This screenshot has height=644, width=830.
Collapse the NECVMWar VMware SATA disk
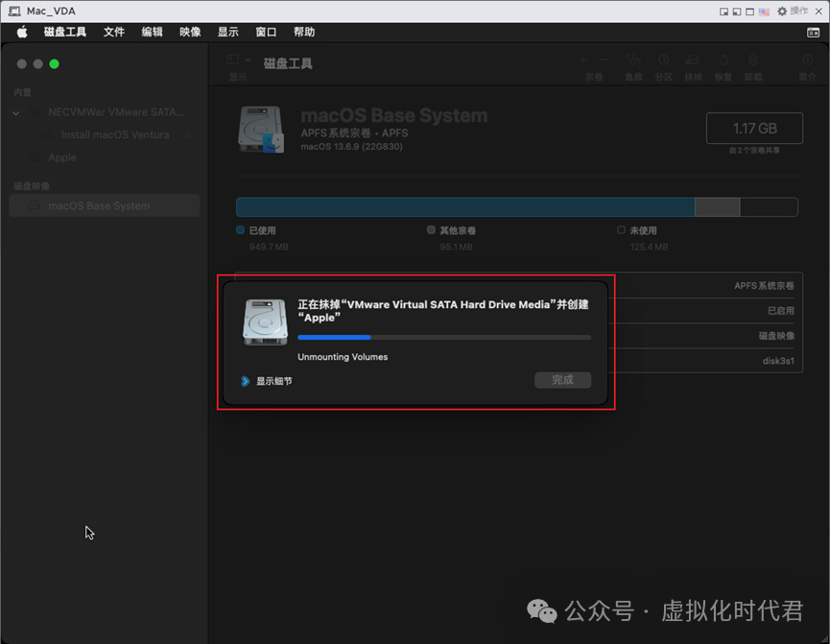pyautogui.click(x=16, y=113)
